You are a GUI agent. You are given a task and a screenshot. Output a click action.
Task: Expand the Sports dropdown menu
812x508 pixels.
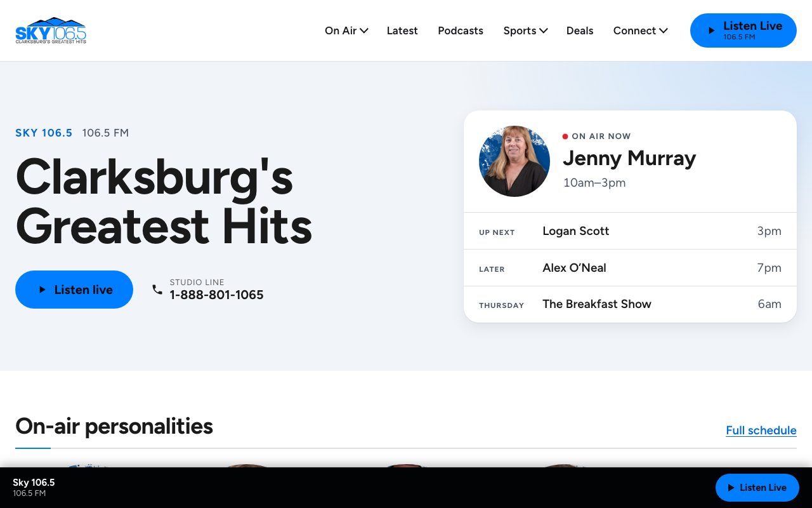pyautogui.click(x=525, y=30)
